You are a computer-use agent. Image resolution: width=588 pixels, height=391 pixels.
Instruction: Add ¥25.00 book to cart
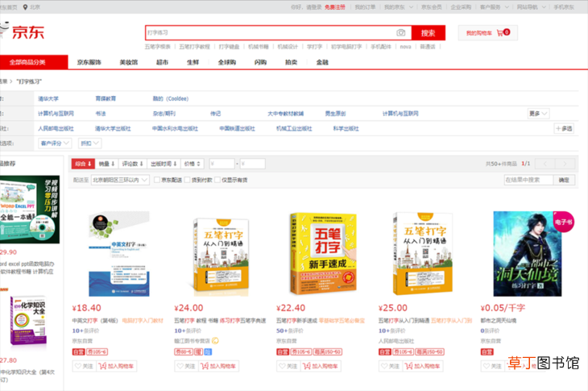pos(423,366)
